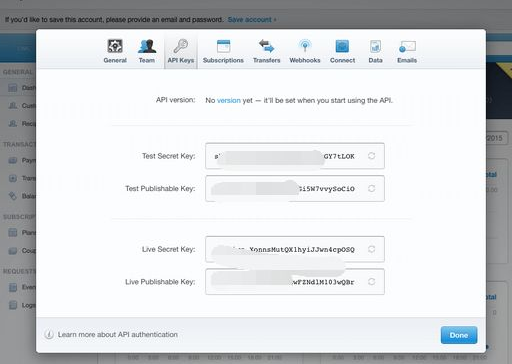Open the API 'version' link
Viewport: 512px width, 364px height.
click(229, 100)
